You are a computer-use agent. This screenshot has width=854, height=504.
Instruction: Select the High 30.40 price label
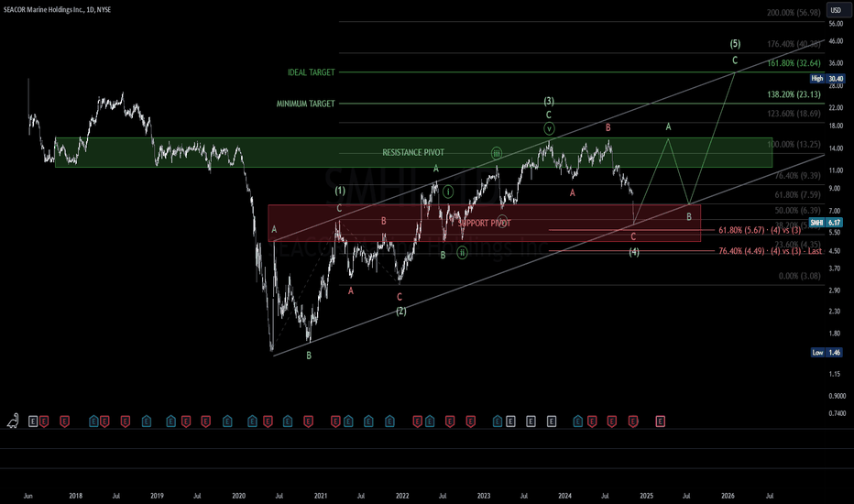click(x=827, y=79)
